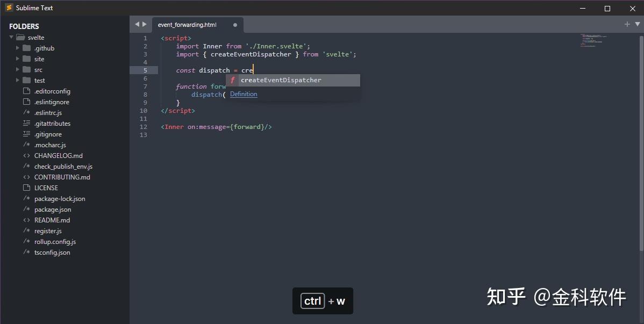This screenshot has height=324, width=644.
Task: Click the closing </script> tag
Action: pyautogui.click(x=178, y=111)
